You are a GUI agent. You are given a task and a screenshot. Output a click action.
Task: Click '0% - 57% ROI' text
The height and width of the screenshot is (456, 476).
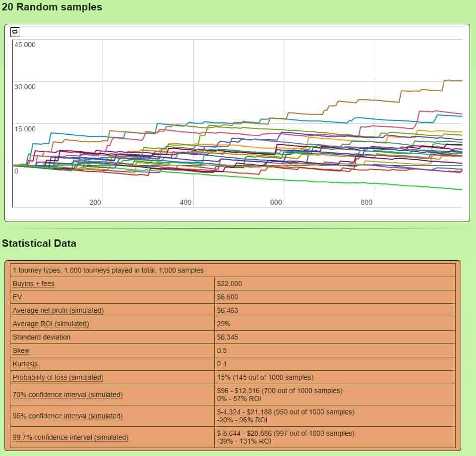239,399
